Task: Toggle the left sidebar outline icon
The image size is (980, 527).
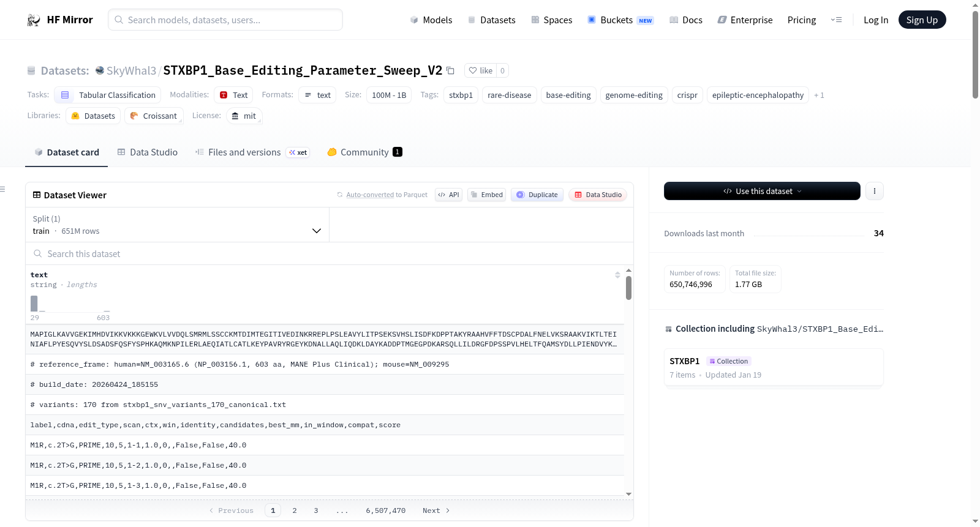Action: [x=3, y=189]
